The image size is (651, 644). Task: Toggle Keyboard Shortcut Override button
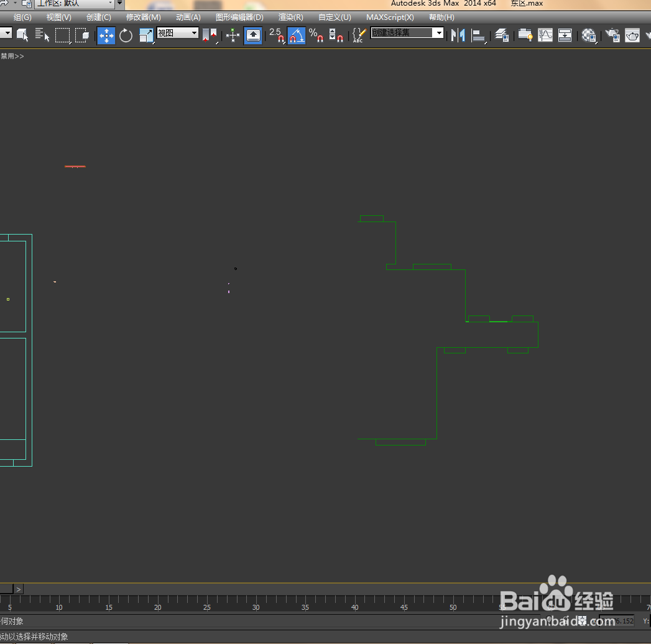253,35
